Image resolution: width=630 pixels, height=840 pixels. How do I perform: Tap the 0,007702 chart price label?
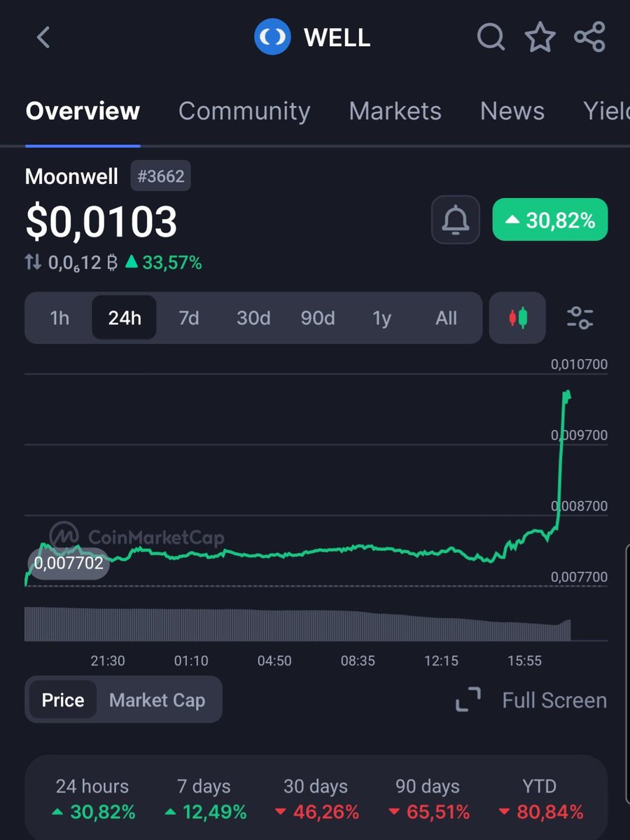coord(69,563)
